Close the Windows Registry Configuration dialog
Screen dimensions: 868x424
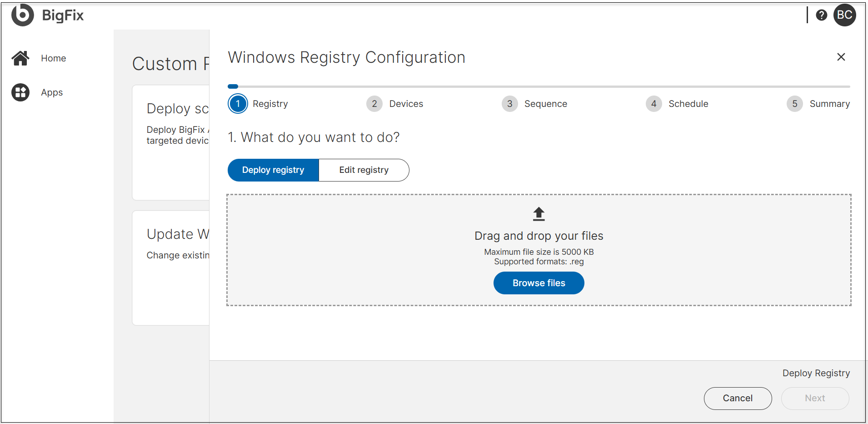tap(841, 57)
